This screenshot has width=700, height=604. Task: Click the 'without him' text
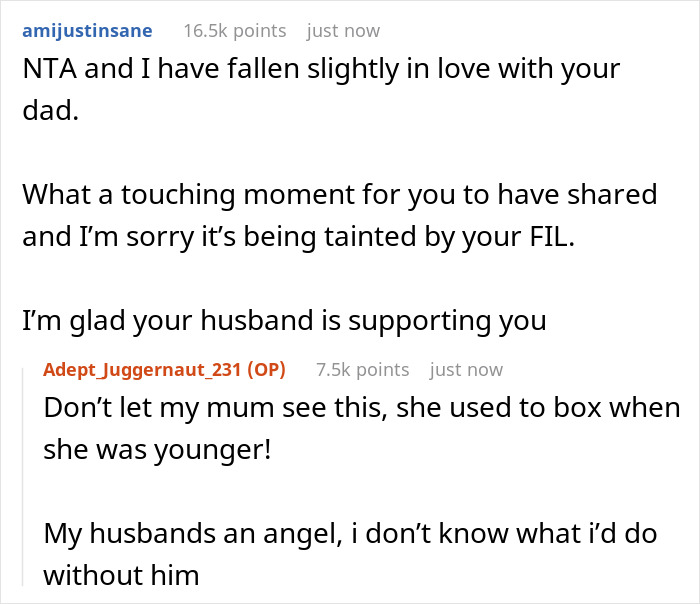click(121, 576)
